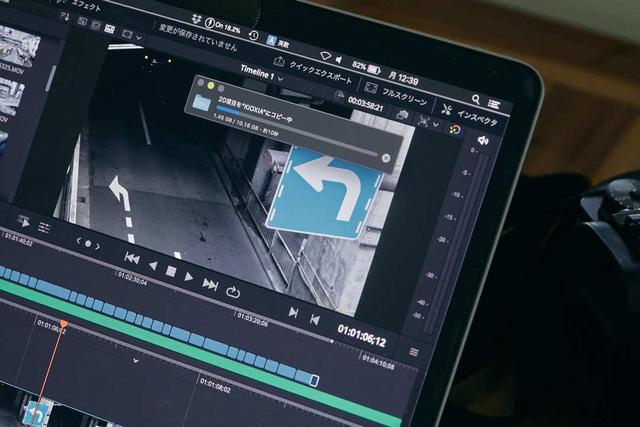
Task: Click the orange playhead marker
Action: pos(63,324)
